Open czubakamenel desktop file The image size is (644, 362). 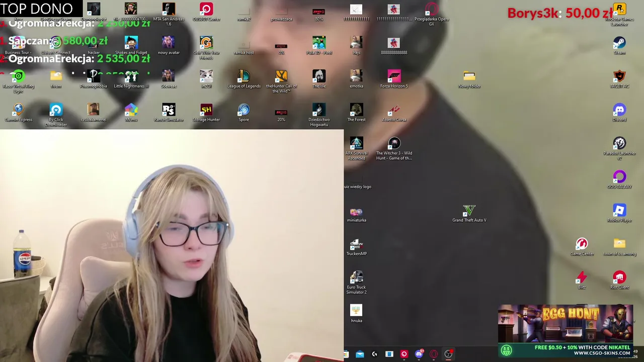(94, 113)
